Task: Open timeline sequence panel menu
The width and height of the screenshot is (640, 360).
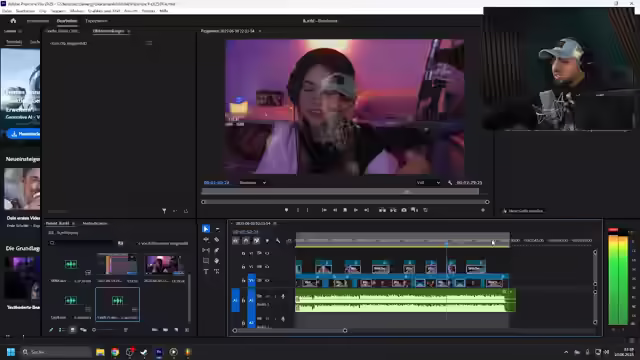Action: (275, 223)
